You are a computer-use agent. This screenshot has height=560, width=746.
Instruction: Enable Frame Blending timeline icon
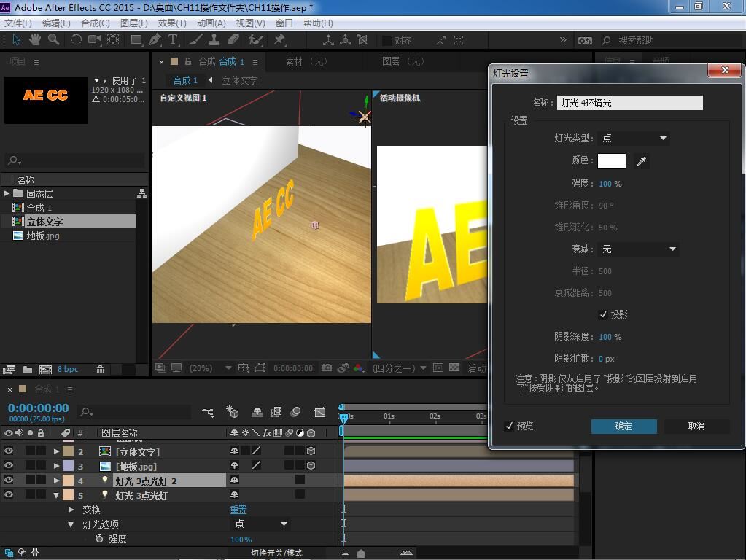point(276,412)
